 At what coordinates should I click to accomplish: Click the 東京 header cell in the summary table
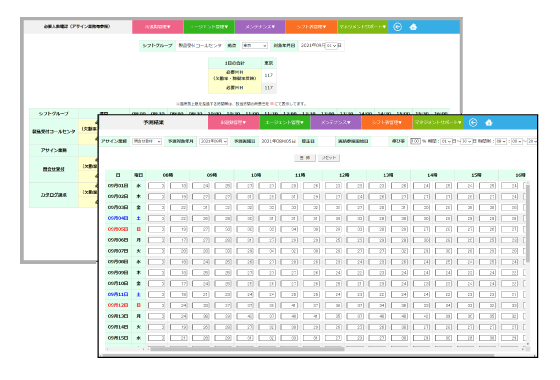[x=269, y=63]
